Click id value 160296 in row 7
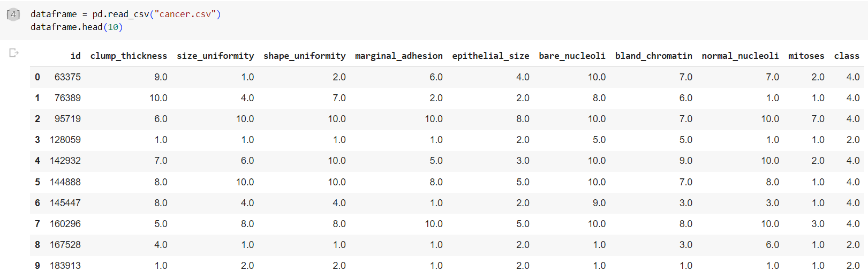This screenshot has height=278, width=868. point(65,224)
